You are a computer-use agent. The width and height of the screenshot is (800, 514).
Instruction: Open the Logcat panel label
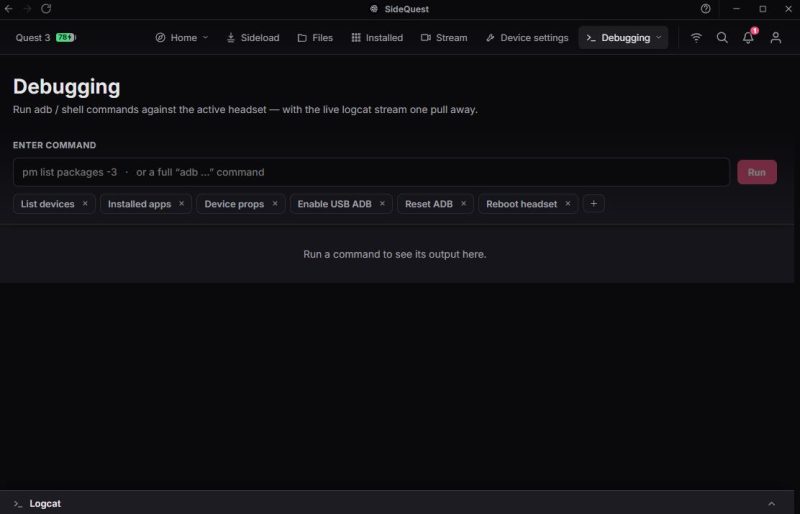[x=45, y=503]
